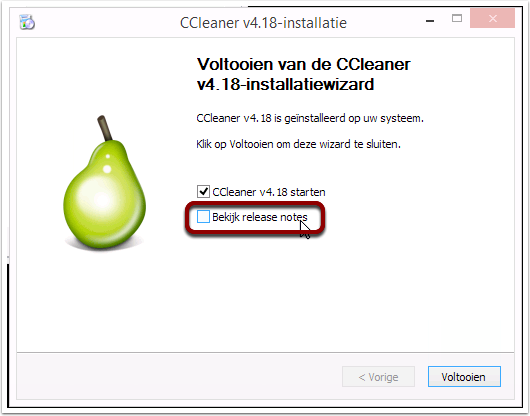Click the 'v4.18-installatiewizard' heading line
Screen dimensions: 530x416
tap(286, 84)
